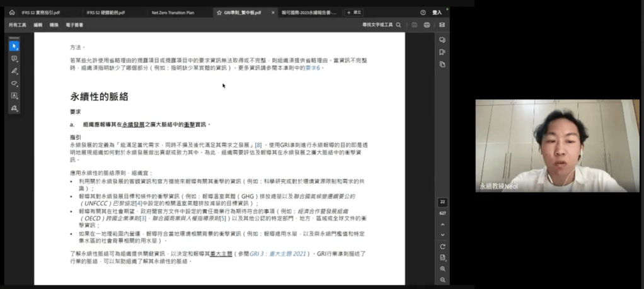Viewport: 644px width, 289px height.
Task: Open the 所有工具 menu
Action: coord(17,25)
